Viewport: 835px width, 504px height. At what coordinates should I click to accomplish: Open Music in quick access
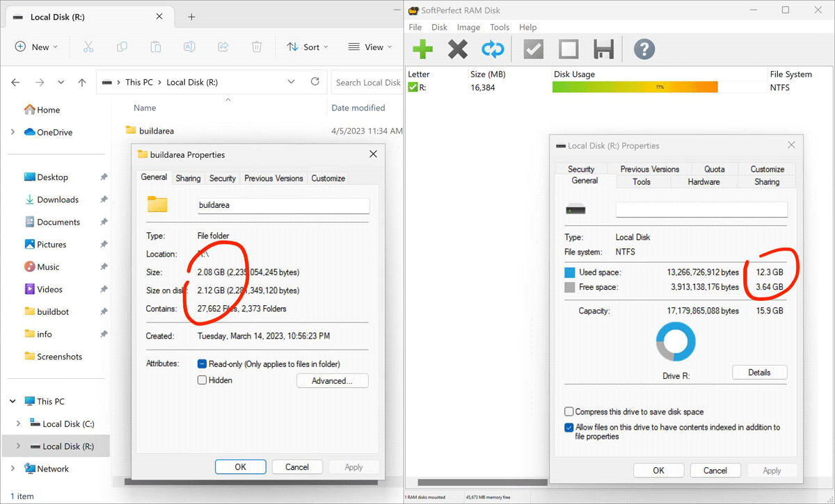[42, 267]
